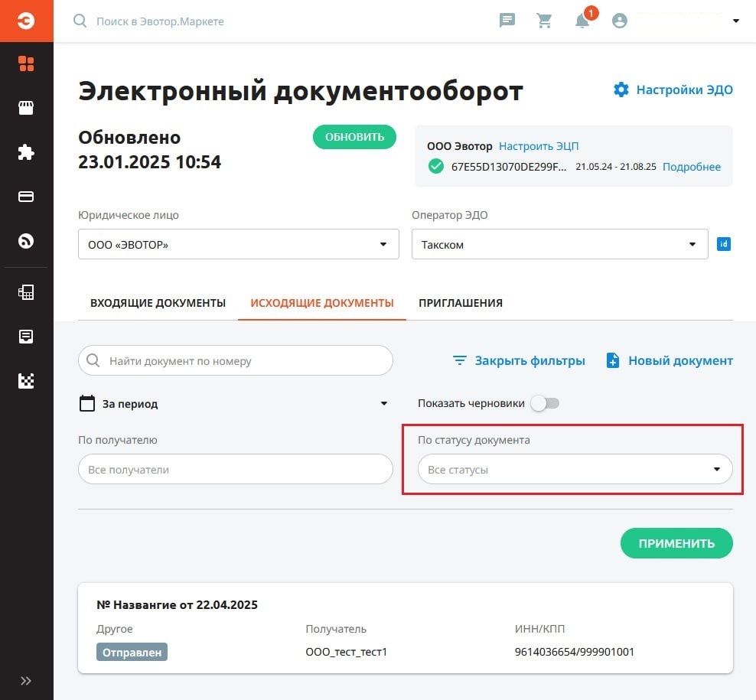Click the magnifier in the document search field

pyautogui.click(x=93, y=360)
